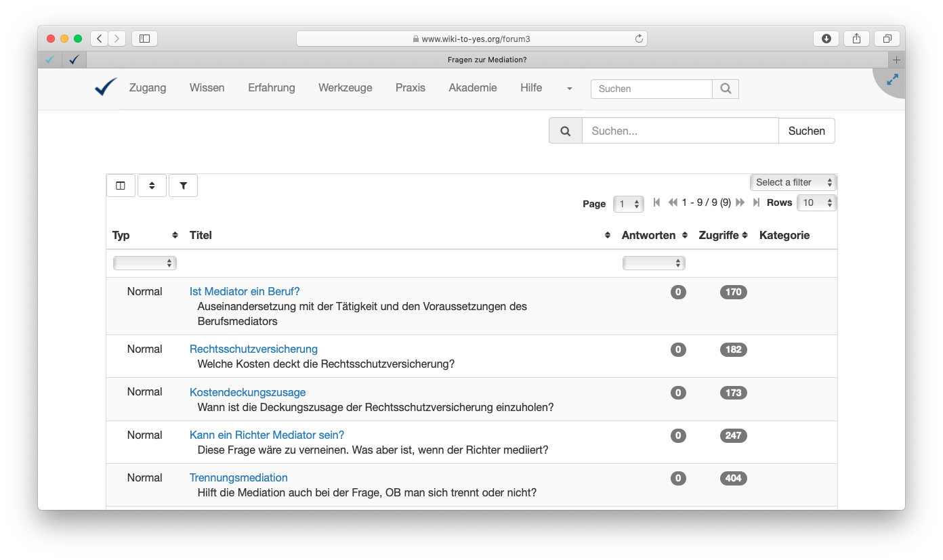Image resolution: width=943 pixels, height=560 pixels.
Task: Focus the 'Suchen...' forum search field
Action: [x=680, y=131]
